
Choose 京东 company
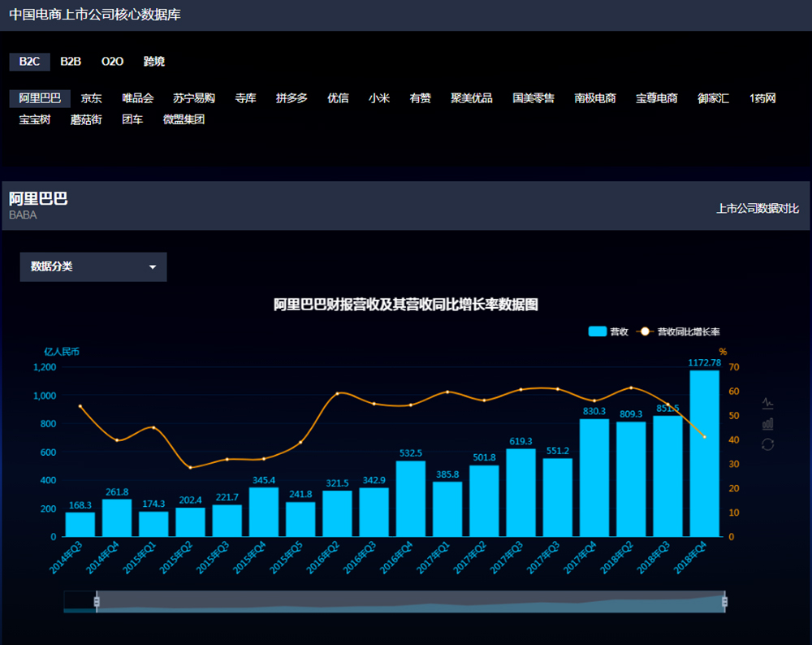point(91,98)
